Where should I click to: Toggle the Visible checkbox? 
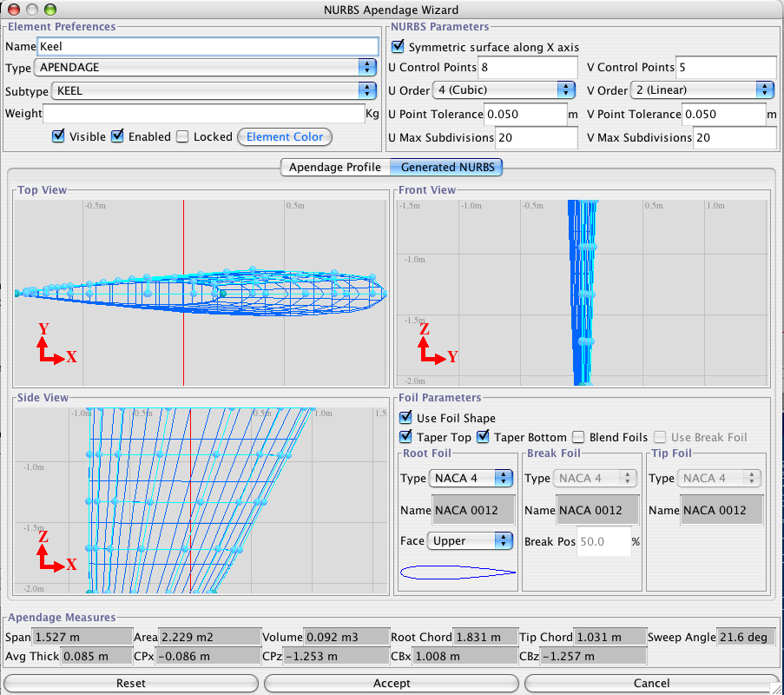pos(59,136)
